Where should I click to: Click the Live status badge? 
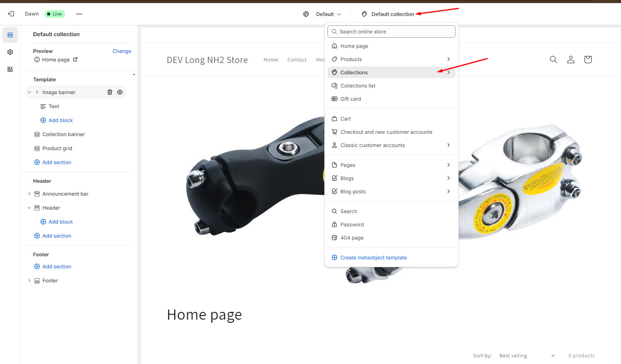tap(55, 14)
